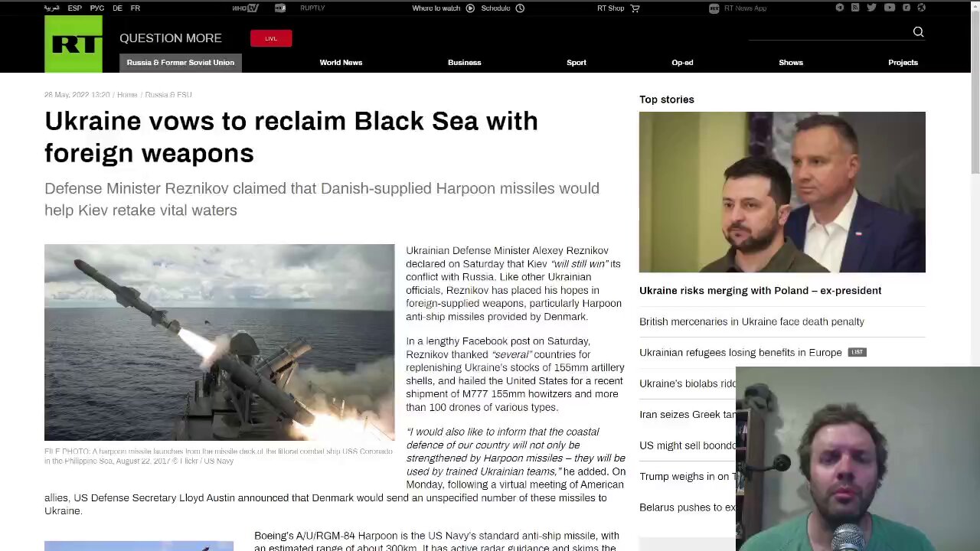Click the 'Top stories' heading
980x551 pixels.
pos(667,99)
